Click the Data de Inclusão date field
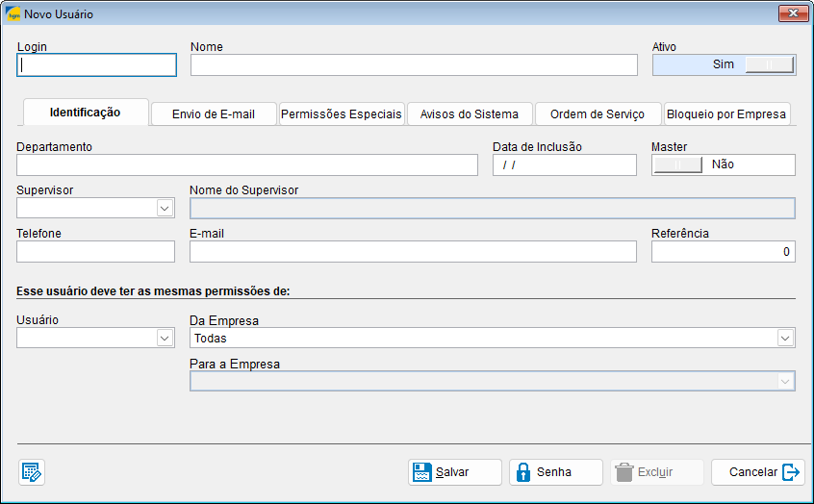The image size is (814, 504). [564, 164]
